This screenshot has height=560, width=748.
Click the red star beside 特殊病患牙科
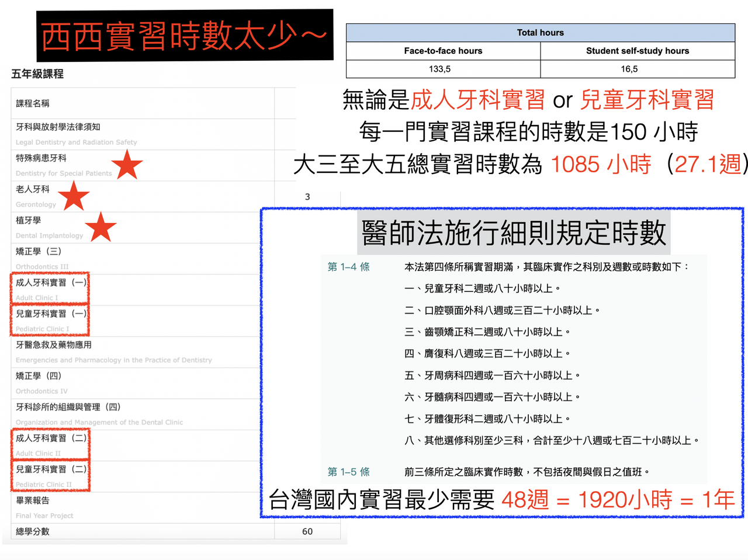[x=127, y=164]
